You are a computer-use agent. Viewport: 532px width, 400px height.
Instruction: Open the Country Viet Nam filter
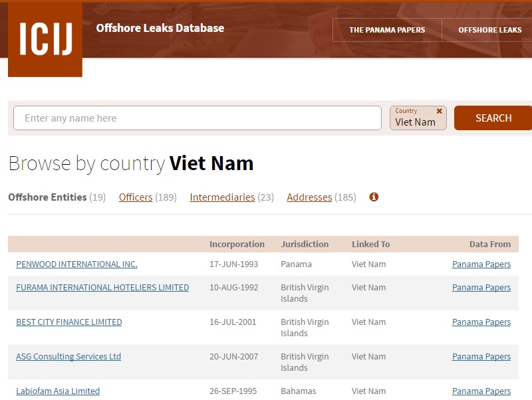click(x=418, y=118)
